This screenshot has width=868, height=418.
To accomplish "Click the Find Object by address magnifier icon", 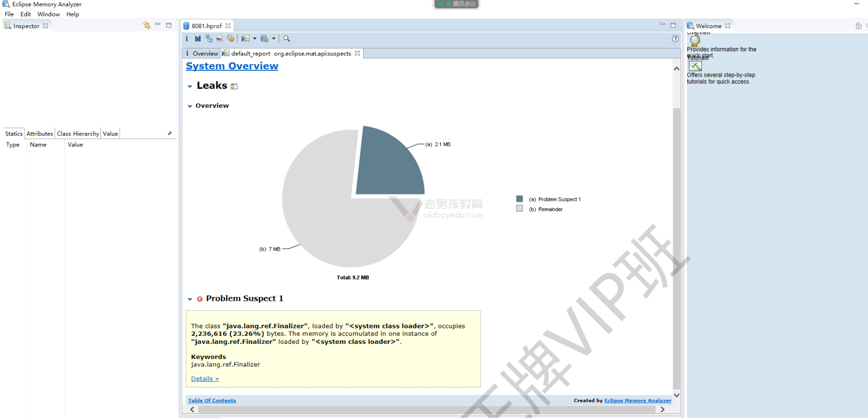I will tap(287, 39).
